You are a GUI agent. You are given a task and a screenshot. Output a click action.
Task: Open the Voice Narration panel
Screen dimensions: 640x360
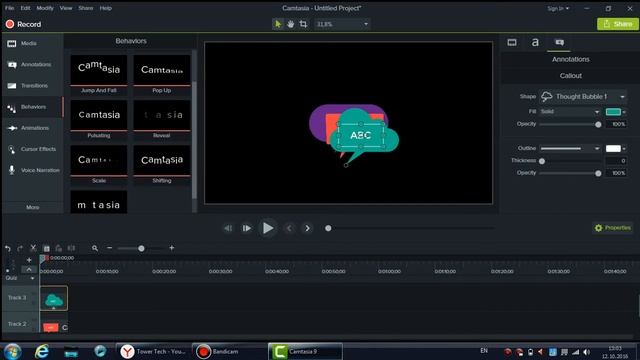pos(33,170)
